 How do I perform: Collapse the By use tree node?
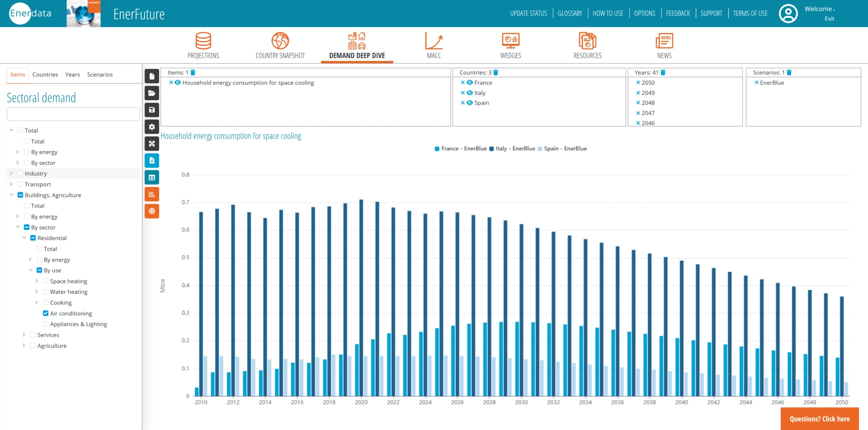click(30, 271)
